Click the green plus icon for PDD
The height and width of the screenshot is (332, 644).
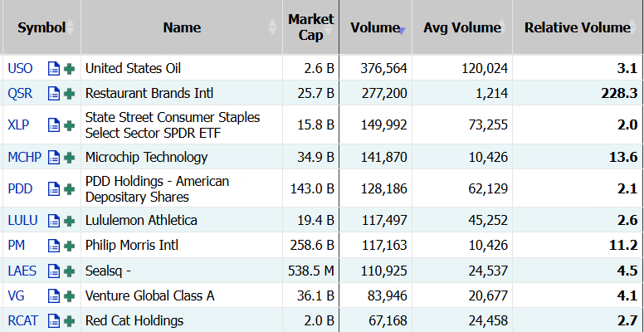tap(69, 189)
